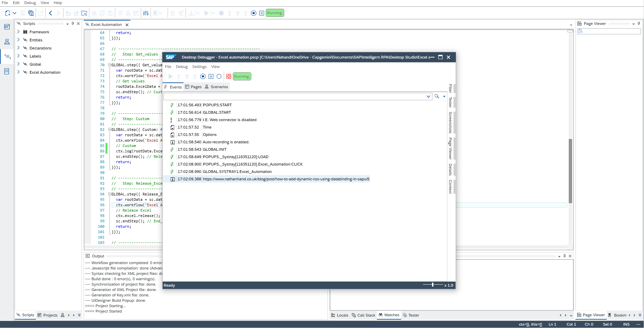Open the Help menu in main window
This screenshot has height=328, width=644.
[58, 3]
